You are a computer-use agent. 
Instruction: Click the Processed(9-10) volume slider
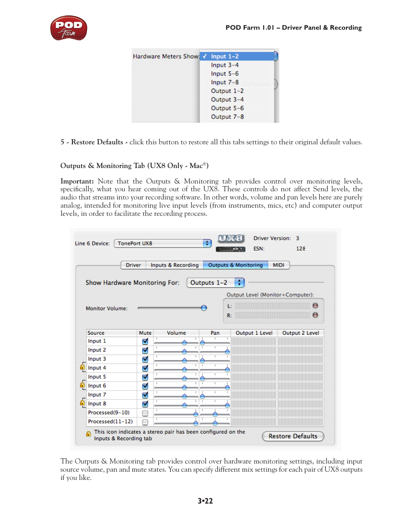177,414
